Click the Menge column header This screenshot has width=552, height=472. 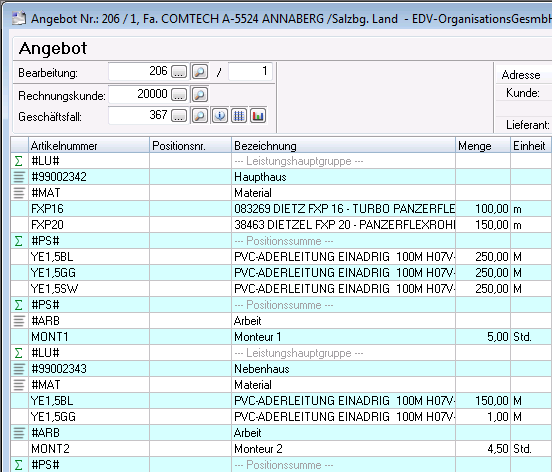483,145
